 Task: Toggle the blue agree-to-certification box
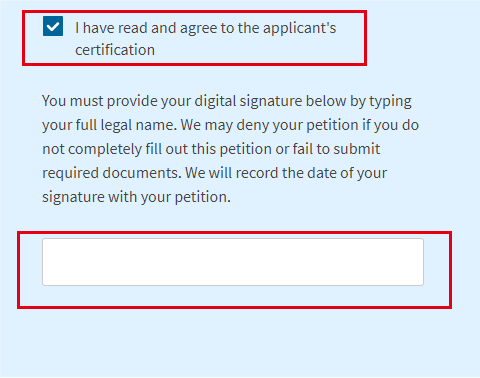pyautogui.click(x=53, y=26)
